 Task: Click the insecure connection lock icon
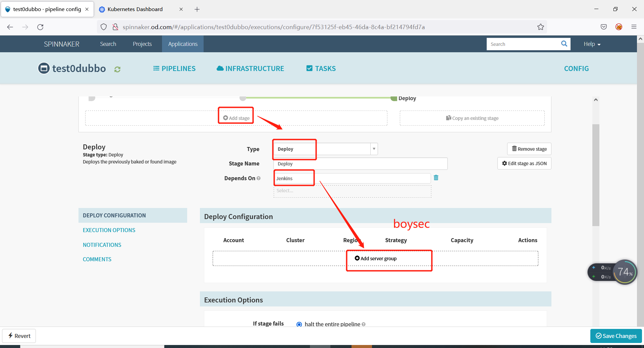pyautogui.click(x=115, y=27)
